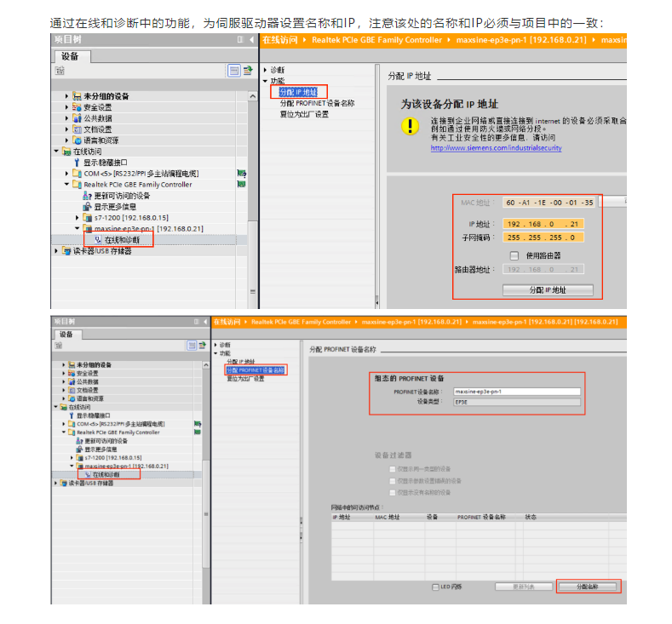
Task: Select the 设备 tab in upper project tree
Action: click(70, 56)
